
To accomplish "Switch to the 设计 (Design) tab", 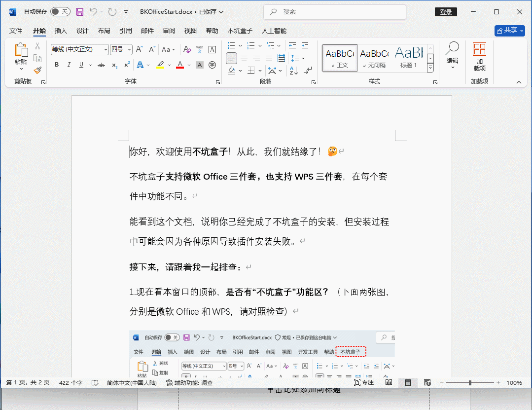I will coord(82,31).
